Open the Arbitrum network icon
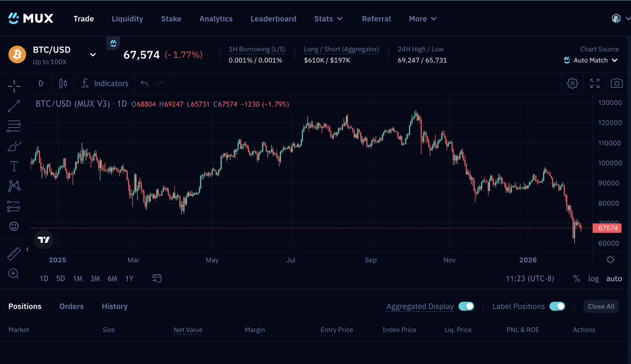Image resolution: width=631 pixels, height=364 pixels. [x=616, y=18]
